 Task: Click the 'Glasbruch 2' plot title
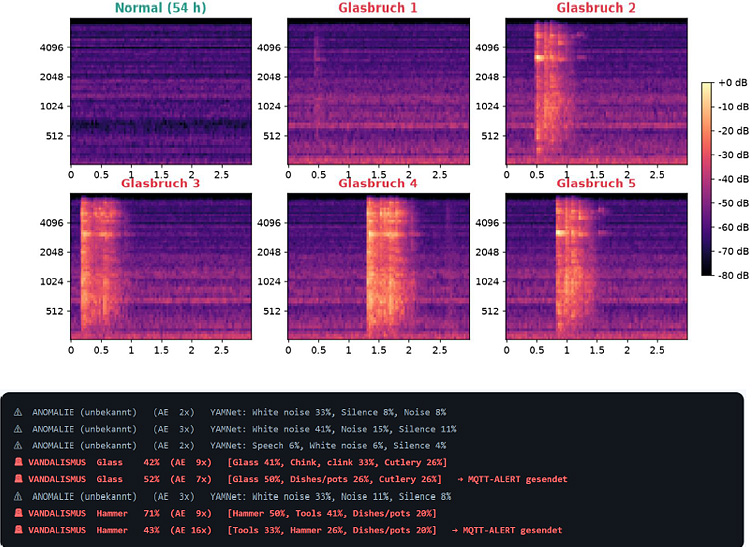[x=596, y=8]
